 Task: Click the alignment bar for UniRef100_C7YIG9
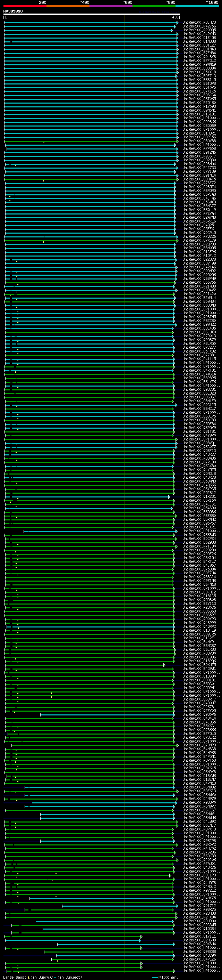(90, 172)
